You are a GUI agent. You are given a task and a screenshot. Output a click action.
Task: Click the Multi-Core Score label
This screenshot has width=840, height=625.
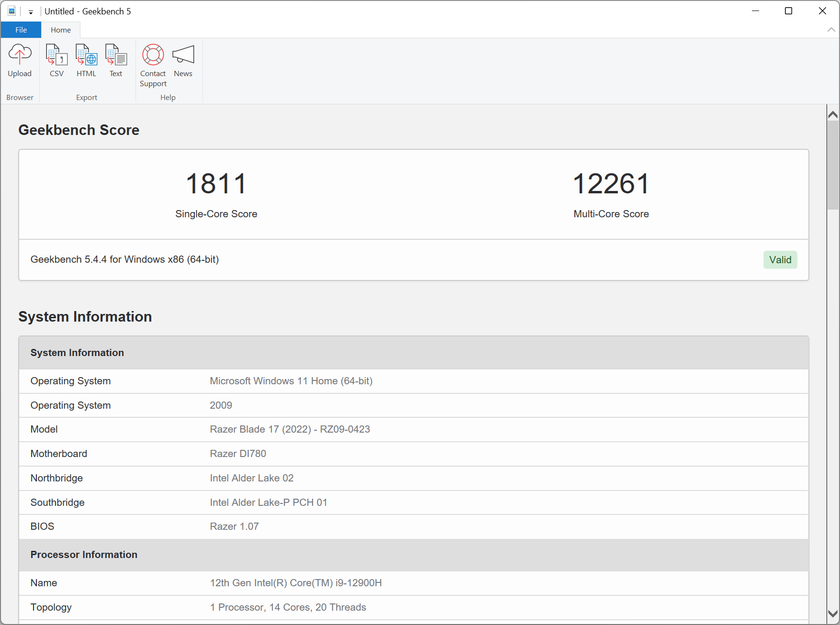(611, 214)
